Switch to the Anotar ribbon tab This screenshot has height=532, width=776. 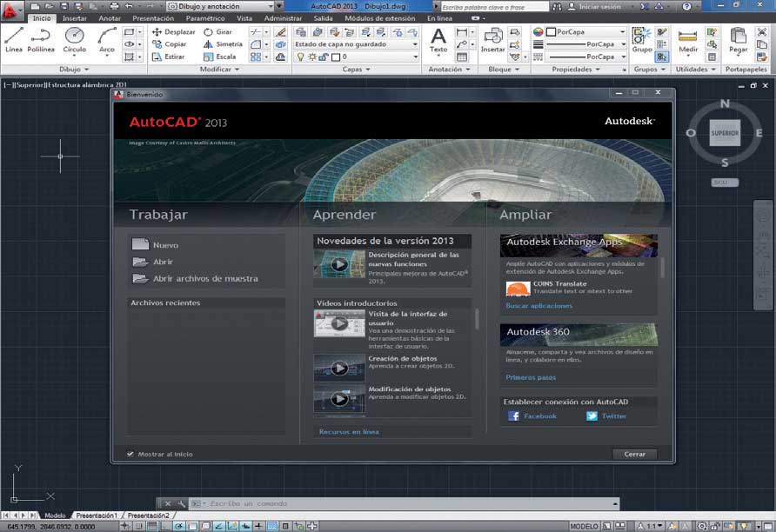pos(110,18)
